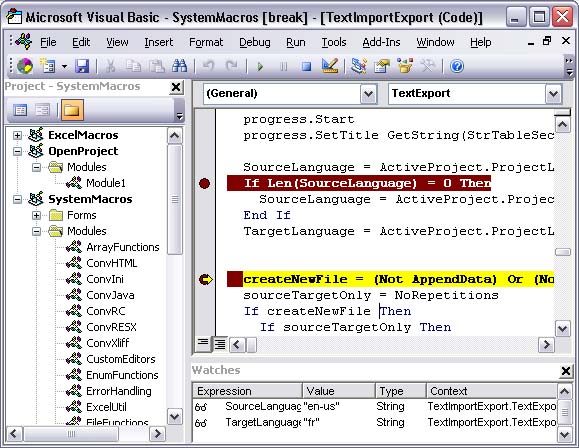
Task: Expand the Forms folder
Action: tap(36, 215)
